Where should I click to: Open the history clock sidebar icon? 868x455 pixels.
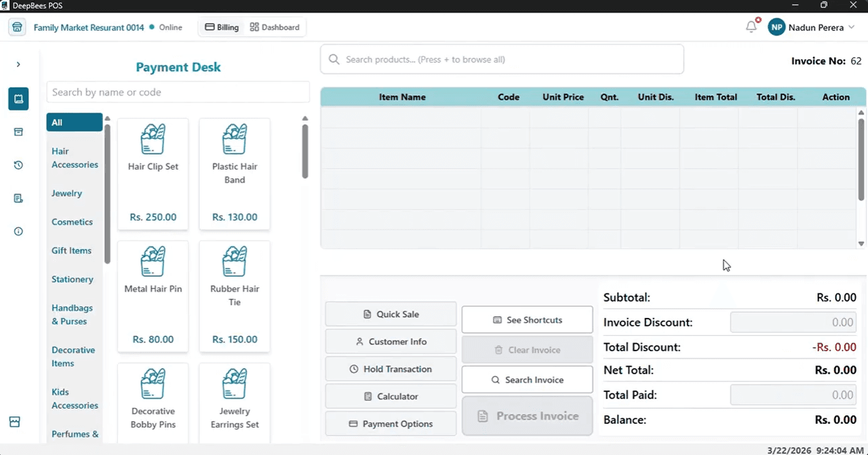(18, 165)
